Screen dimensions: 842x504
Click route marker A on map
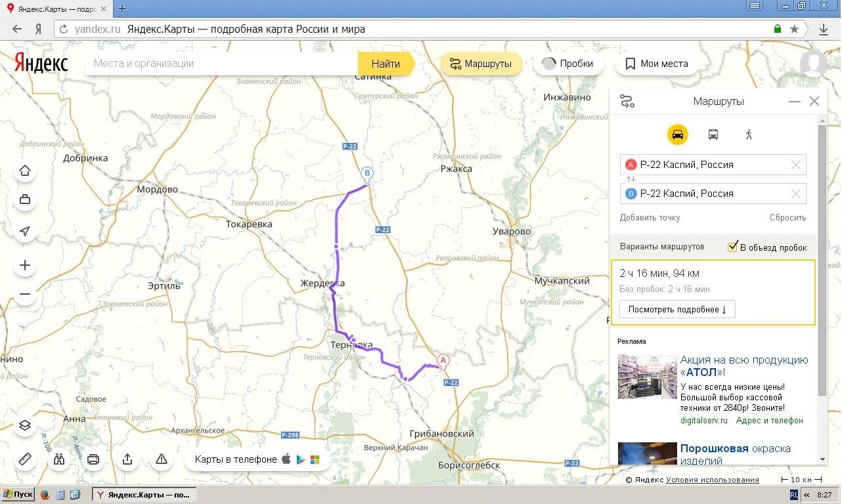pos(443,361)
